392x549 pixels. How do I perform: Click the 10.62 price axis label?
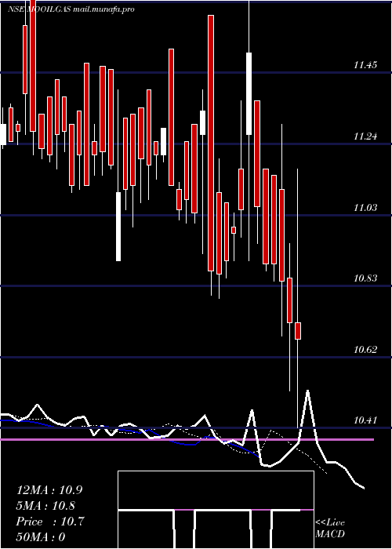tap(365, 350)
